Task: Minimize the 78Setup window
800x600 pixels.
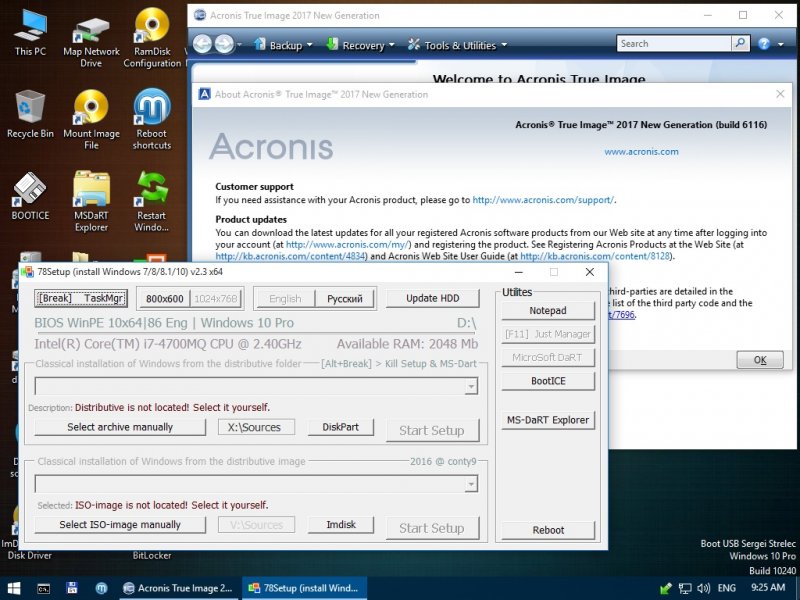Action: click(x=518, y=272)
